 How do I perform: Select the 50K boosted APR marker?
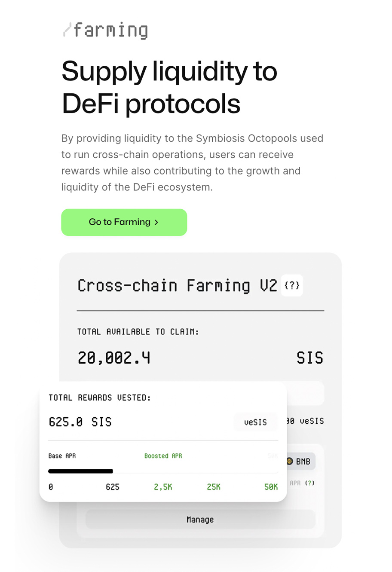point(271,487)
